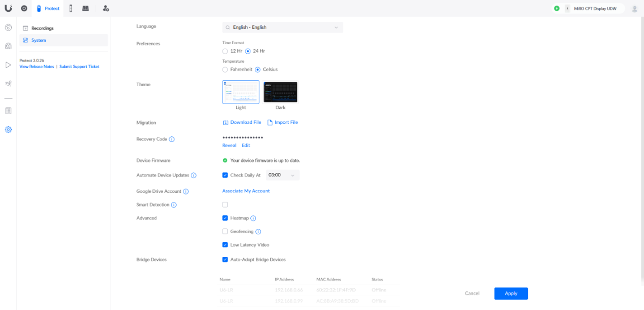Click the UniFi logo icon

(8, 8)
